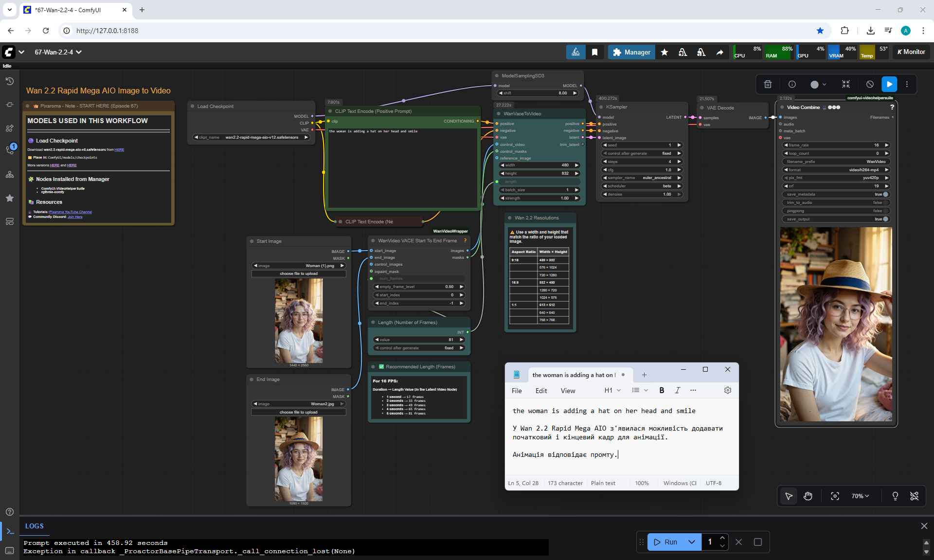Viewport: 934px width, 560px height.
Task: Toggle save_output switch in Video Combine
Action: (885, 219)
